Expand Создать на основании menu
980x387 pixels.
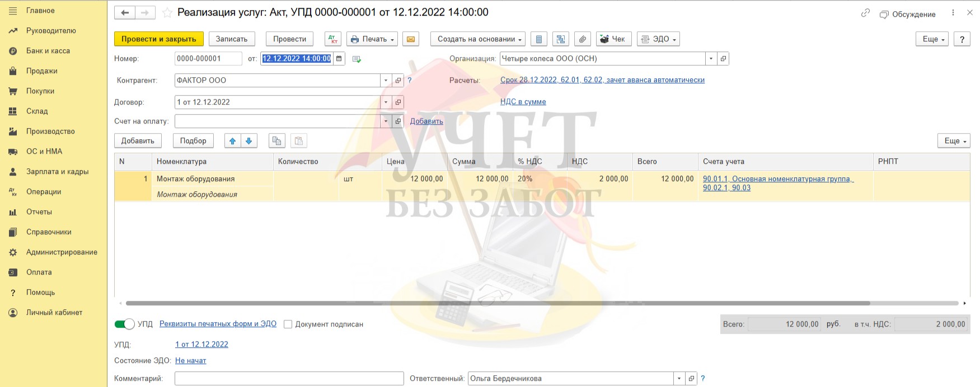click(x=477, y=39)
